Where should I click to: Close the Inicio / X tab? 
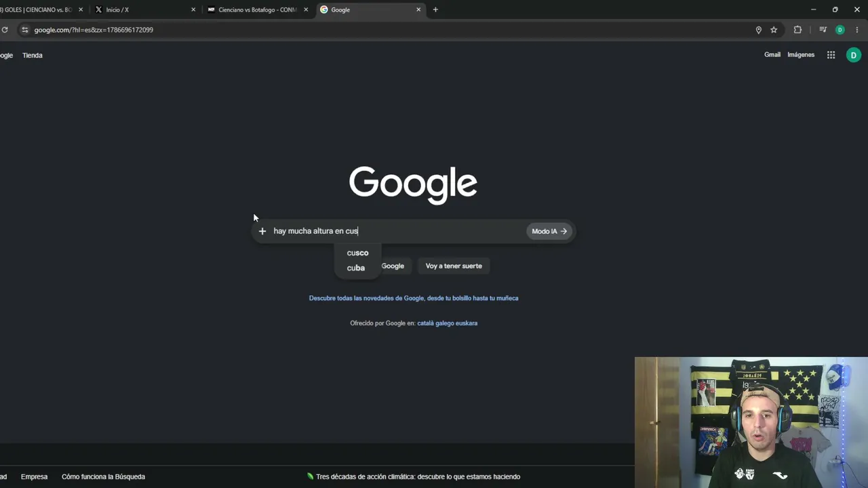193,9
